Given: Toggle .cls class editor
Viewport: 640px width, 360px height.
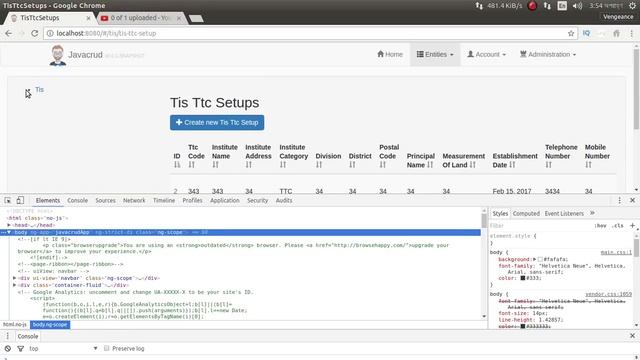Looking at the screenshot, I should click(619, 225).
